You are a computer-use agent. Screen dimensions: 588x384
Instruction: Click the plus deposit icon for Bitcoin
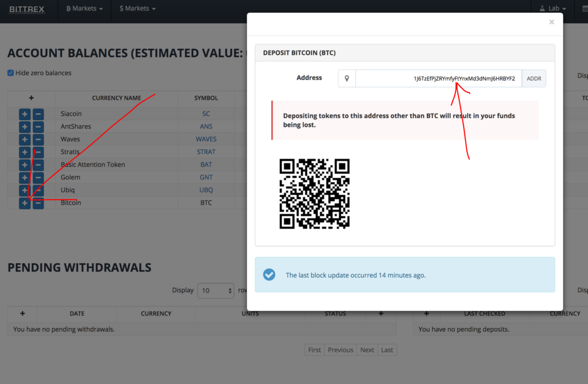coord(25,203)
